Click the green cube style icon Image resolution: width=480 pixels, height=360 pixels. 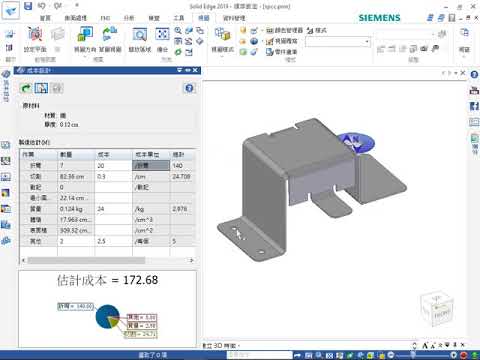click(243, 52)
